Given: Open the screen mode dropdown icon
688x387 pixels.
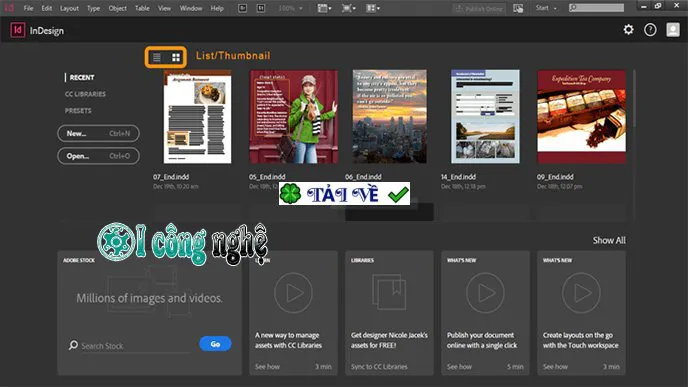Looking at the screenshot, I should pos(348,8).
